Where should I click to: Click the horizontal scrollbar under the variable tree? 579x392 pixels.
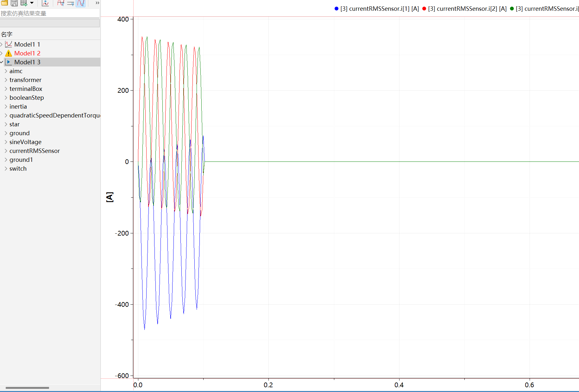tap(27, 388)
